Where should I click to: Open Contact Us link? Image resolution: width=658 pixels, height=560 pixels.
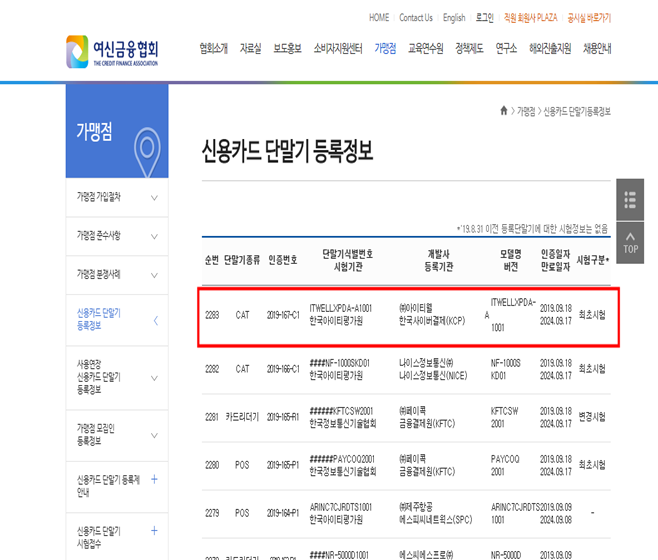click(415, 18)
